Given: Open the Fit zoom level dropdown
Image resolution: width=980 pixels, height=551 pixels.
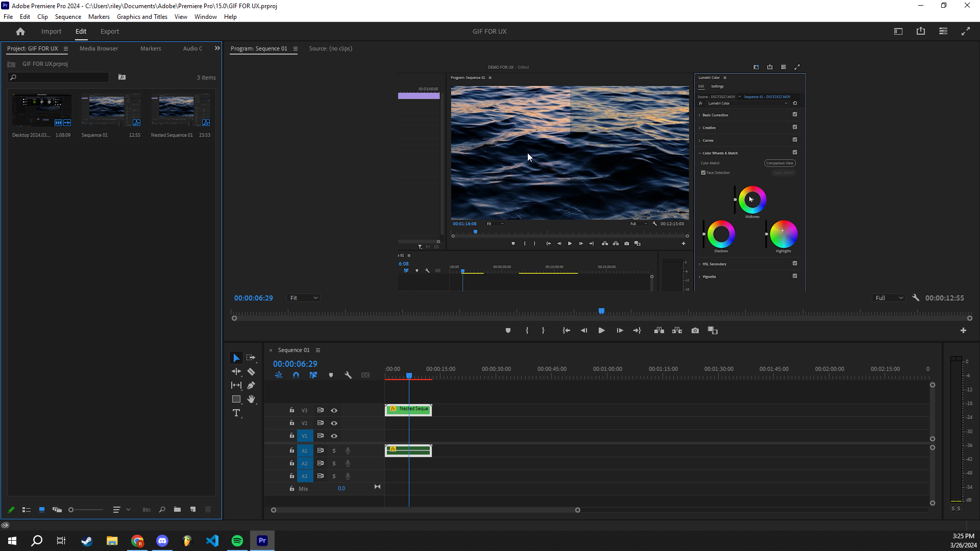Looking at the screenshot, I should coord(303,297).
